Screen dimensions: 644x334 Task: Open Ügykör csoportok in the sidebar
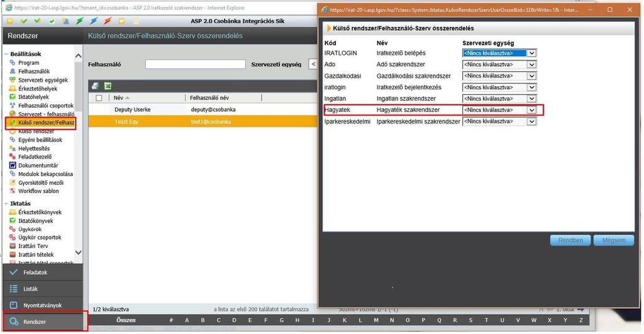(x=40, y=238)
